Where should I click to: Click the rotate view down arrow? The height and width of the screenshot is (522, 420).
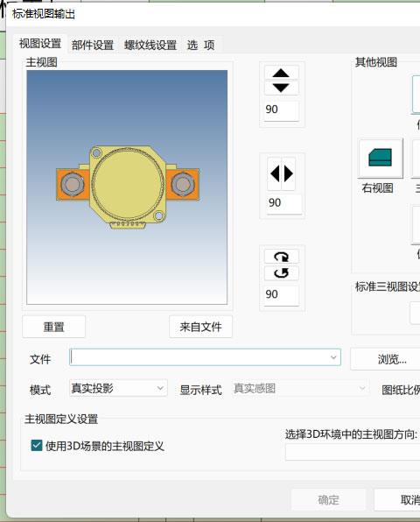point(282,88)
